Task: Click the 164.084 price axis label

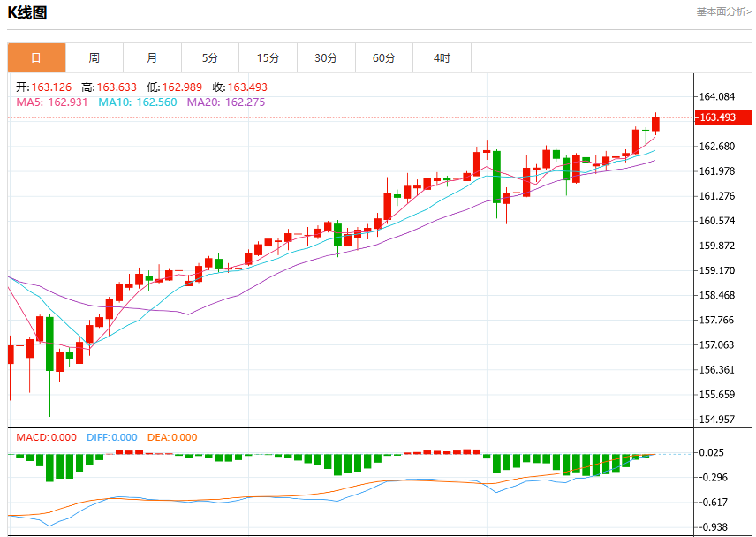Action: click(717, 96)
